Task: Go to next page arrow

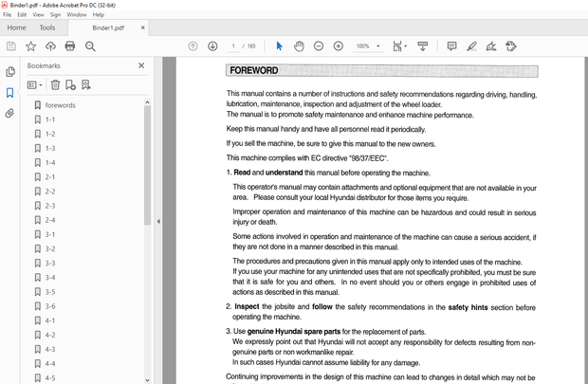Action: (x=212, y=46)
